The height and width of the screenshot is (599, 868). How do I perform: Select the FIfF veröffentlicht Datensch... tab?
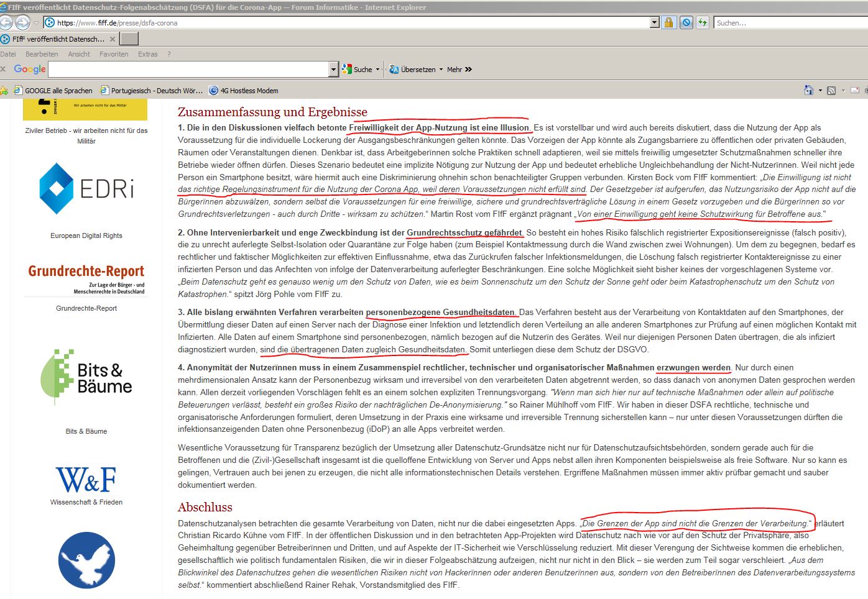pos(58,39)
